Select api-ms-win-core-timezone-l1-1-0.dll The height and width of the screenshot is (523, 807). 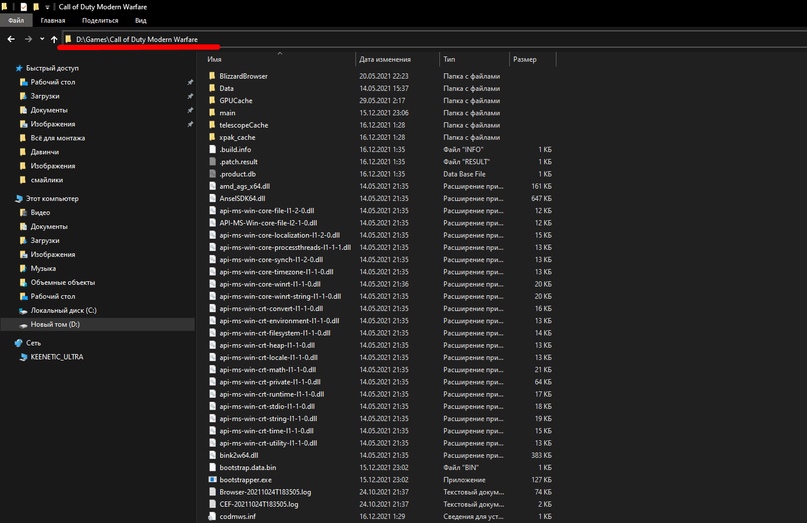tap(276, 272)
